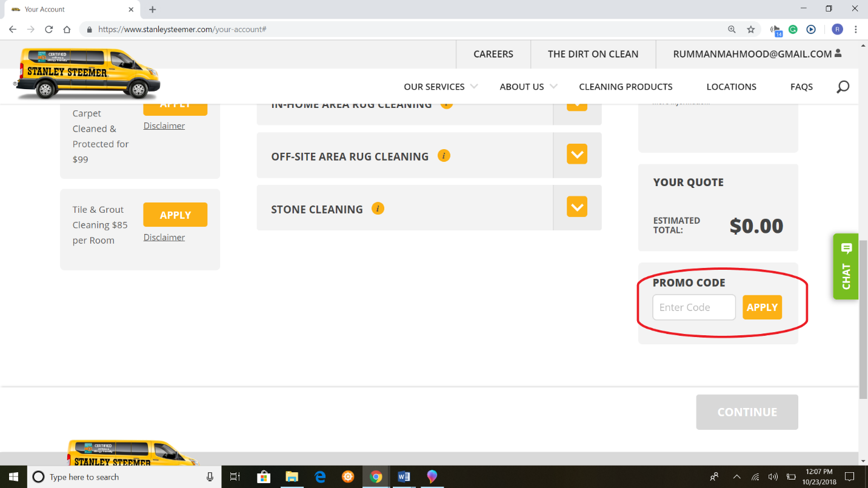Expand the Off-Site Area Rug Cleaning section
This screenshot has width=868, height=488.
click(577, 155)
